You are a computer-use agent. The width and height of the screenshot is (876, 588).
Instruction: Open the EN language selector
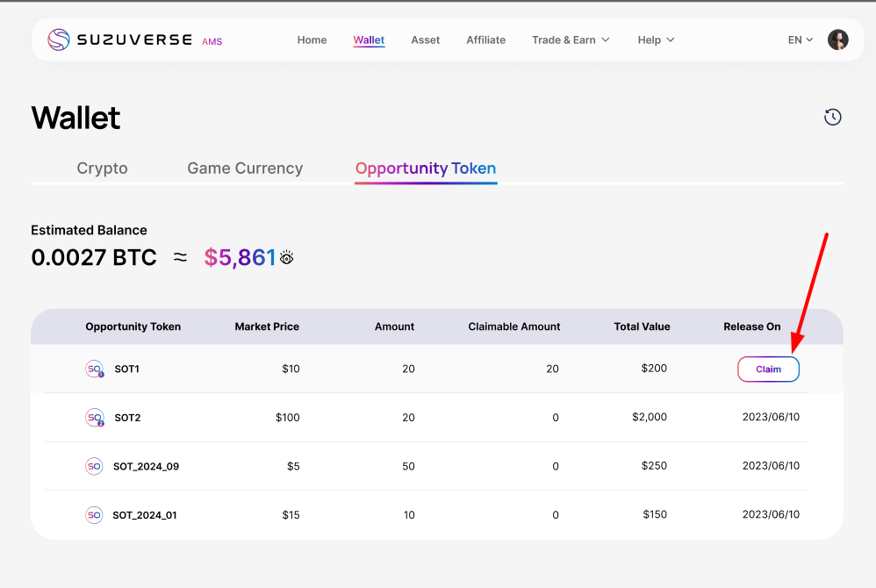800,39
